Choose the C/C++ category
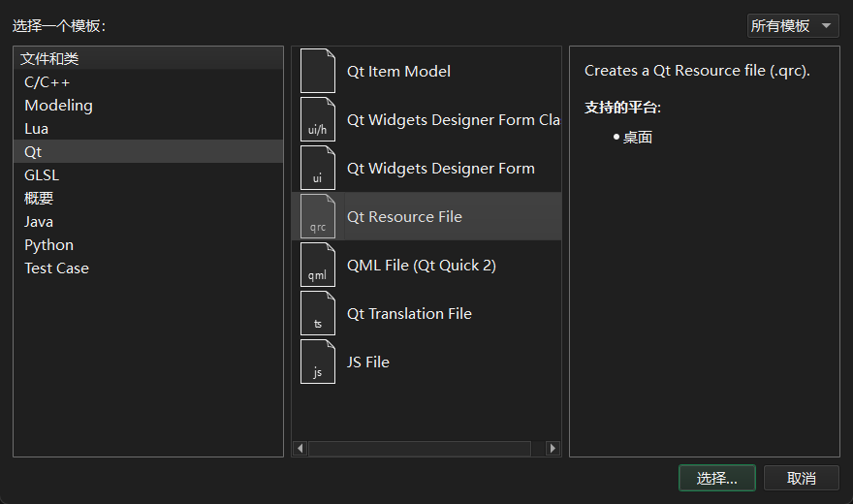Screen dimensions: 853x504 click(148, 82)
